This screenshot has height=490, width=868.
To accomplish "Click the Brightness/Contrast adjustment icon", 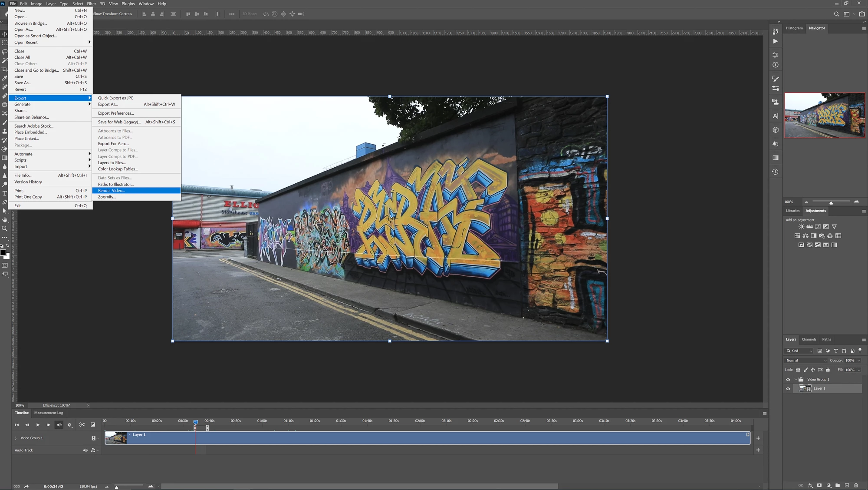I will click(801, 227).
